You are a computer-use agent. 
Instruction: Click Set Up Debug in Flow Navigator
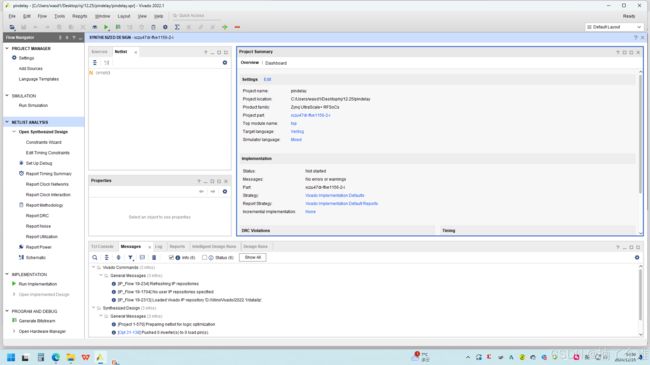pos(39,163)
